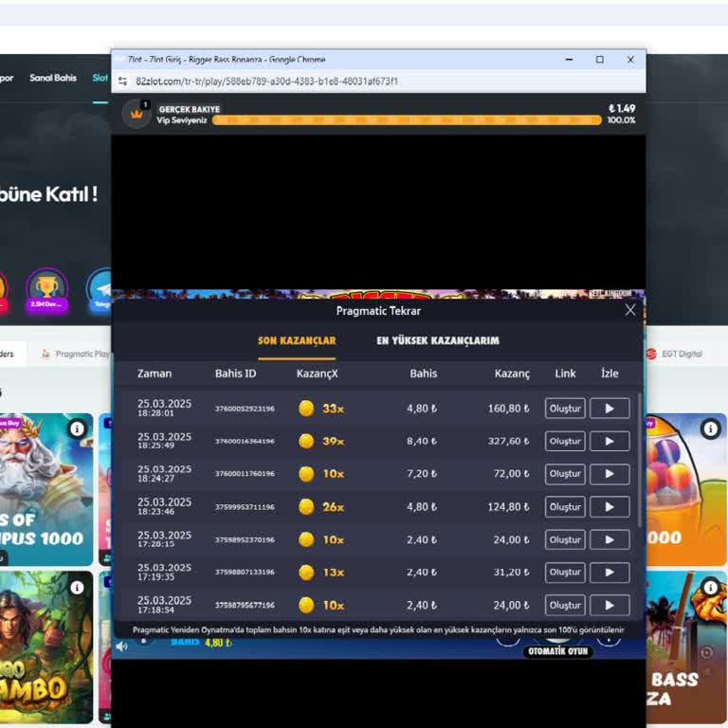Click the Kazanç column header
728x728 pixels.
coord(512,373)
